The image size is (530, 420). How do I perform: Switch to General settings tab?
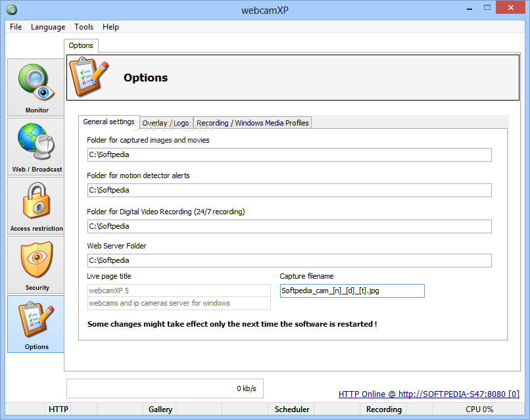(109, 122)
